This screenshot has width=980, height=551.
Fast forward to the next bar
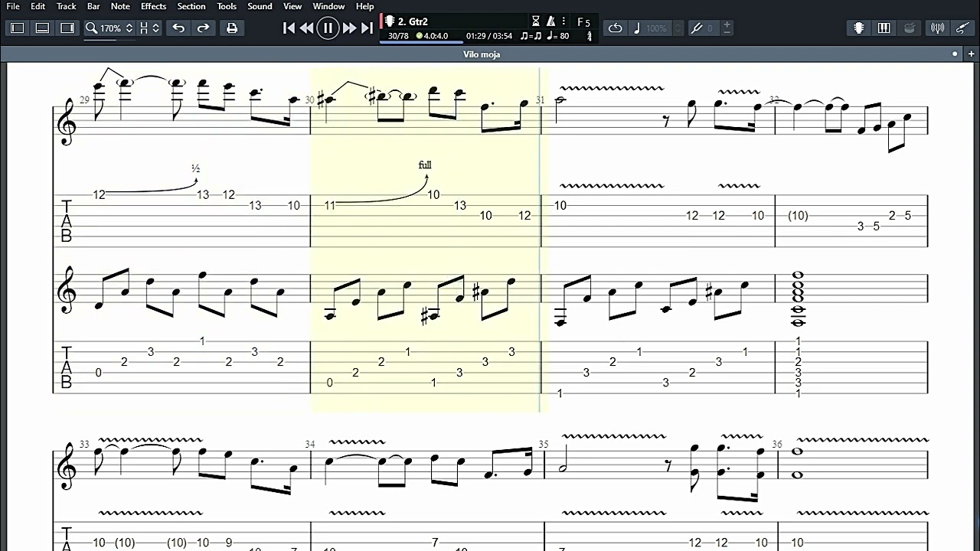point(349,28)
